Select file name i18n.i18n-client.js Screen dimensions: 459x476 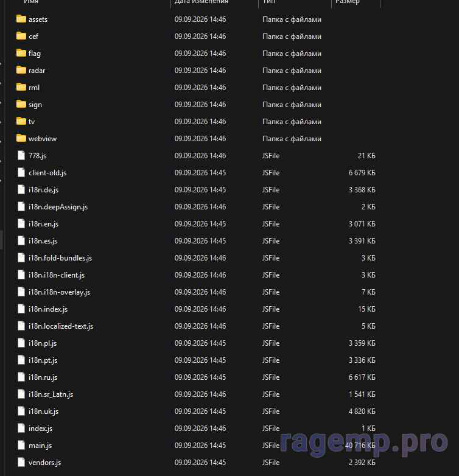click(57, 275)
